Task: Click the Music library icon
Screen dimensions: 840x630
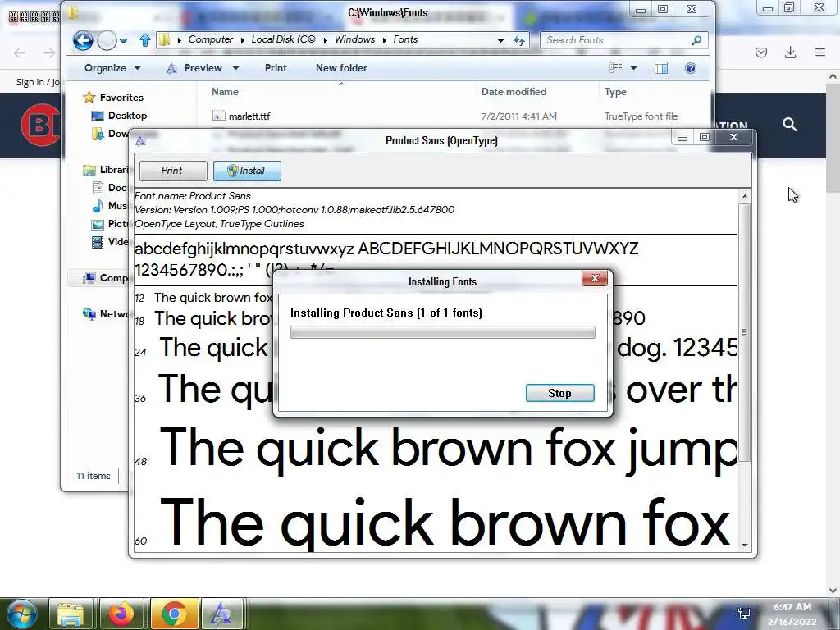Action: [x=98, y=206]
